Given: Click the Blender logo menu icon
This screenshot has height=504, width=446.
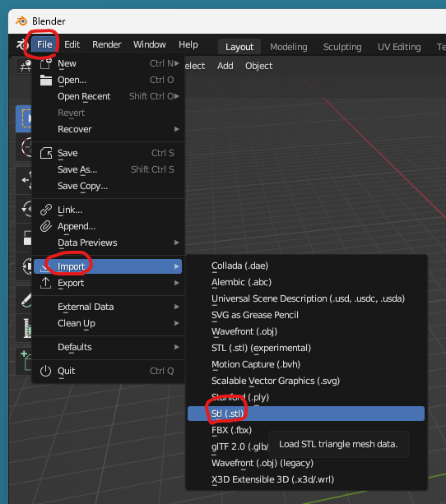Looking at the screenshot, I should tap(22, 44).
